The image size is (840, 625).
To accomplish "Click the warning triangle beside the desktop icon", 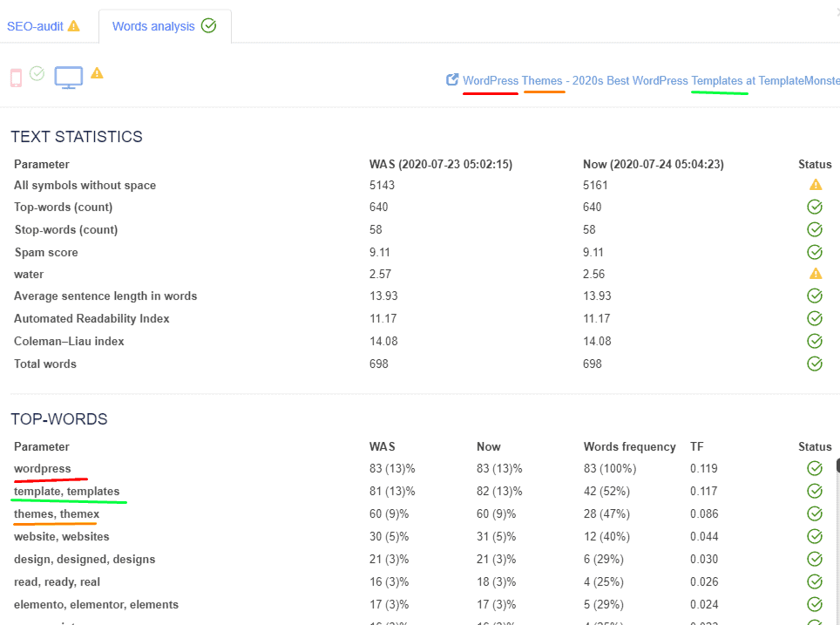I will pos(97,76).
